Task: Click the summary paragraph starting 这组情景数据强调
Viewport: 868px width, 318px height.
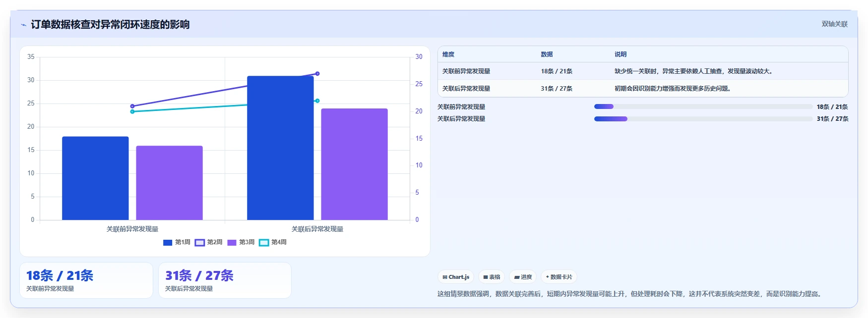Action: pyautogui.click(x=630, y=294)
